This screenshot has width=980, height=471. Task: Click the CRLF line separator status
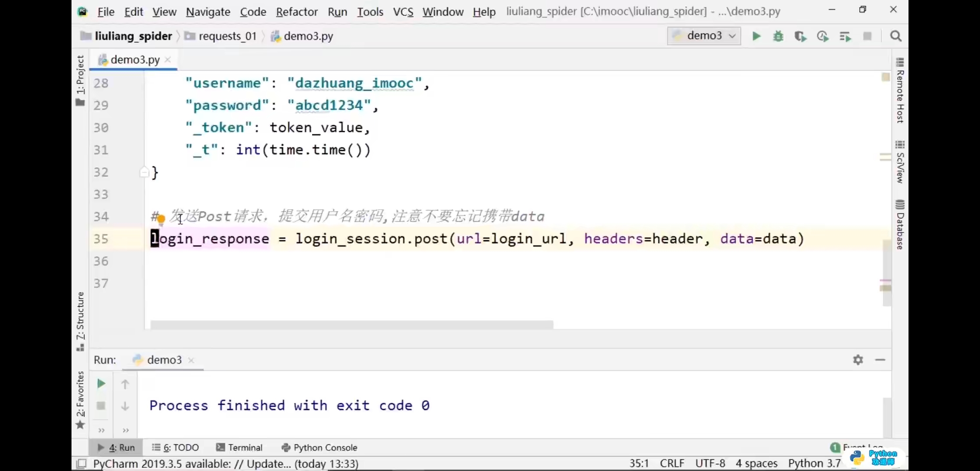[672, 463]
